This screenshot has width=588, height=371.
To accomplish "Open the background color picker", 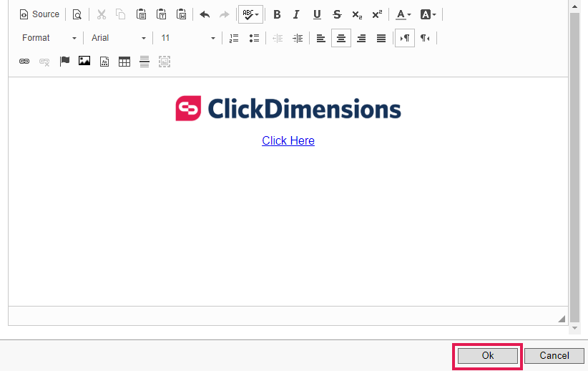I will (x=428, y=14).
